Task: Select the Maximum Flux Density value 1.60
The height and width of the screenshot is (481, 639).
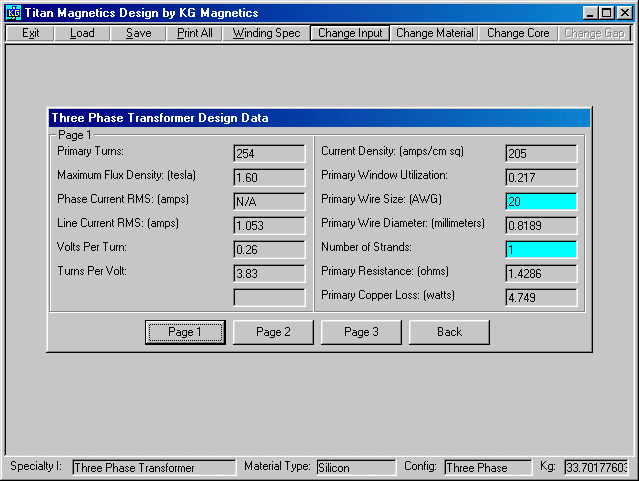Action: point(269,178)
